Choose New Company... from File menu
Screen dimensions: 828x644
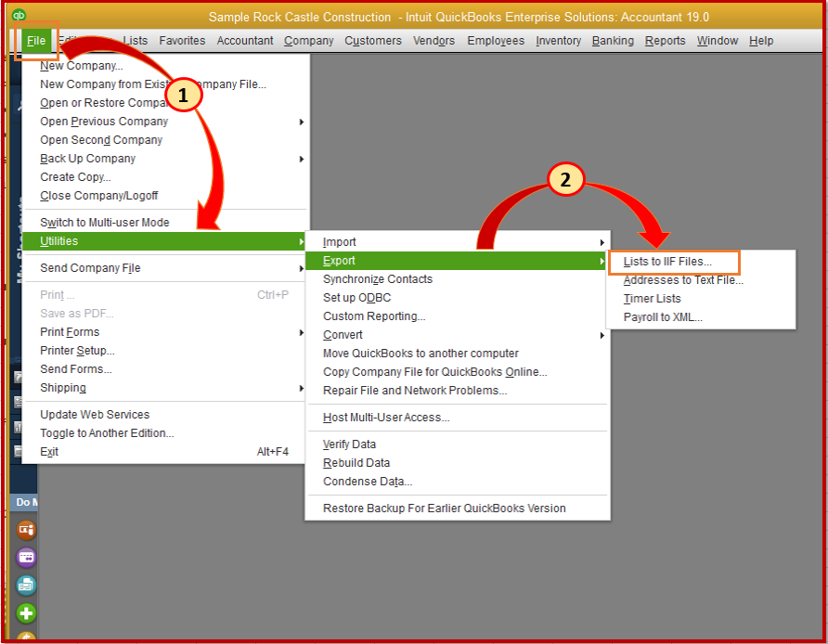click(82, 66)
